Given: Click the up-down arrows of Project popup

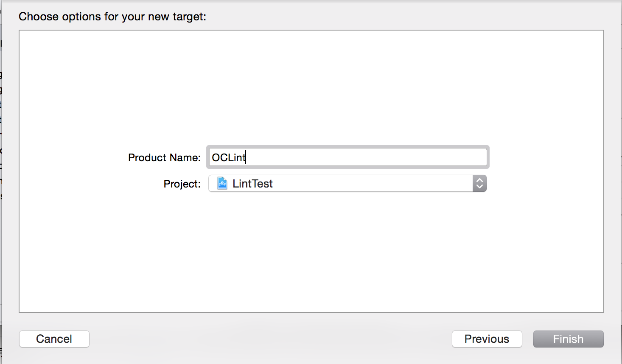Looking at the screenshot, I should (x=479, y=183).
